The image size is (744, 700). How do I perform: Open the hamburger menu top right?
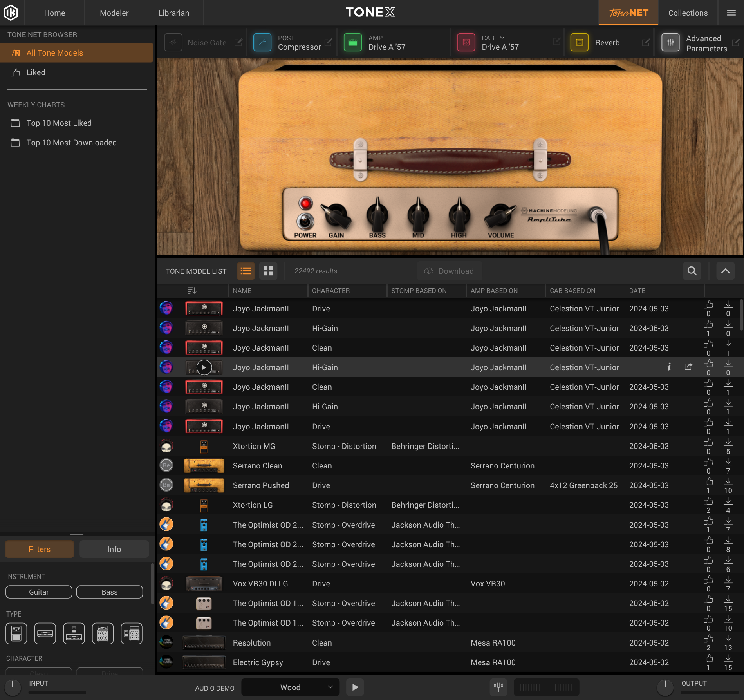731,13
